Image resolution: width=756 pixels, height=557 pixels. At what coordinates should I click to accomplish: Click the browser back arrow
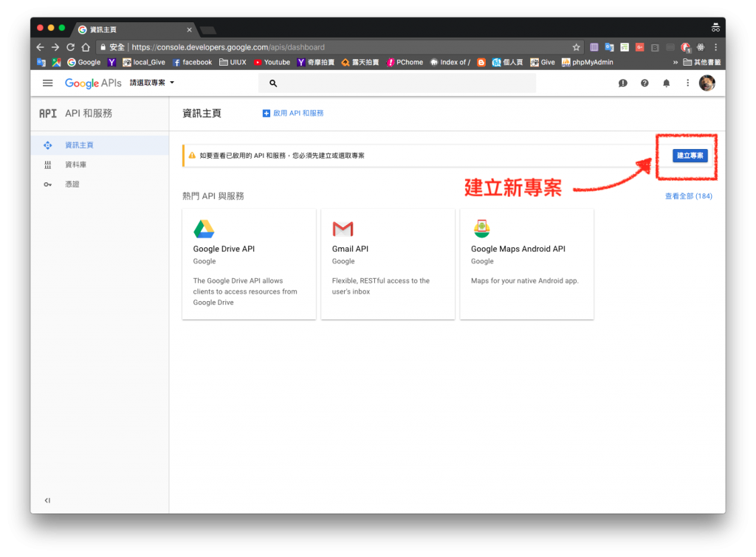(41, 47)
